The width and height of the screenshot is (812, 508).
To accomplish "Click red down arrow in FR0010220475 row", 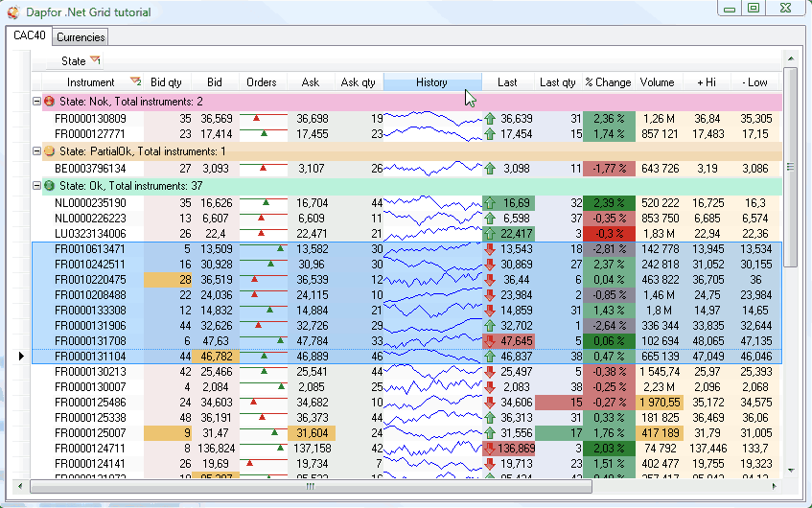I will tap(490, 280).
